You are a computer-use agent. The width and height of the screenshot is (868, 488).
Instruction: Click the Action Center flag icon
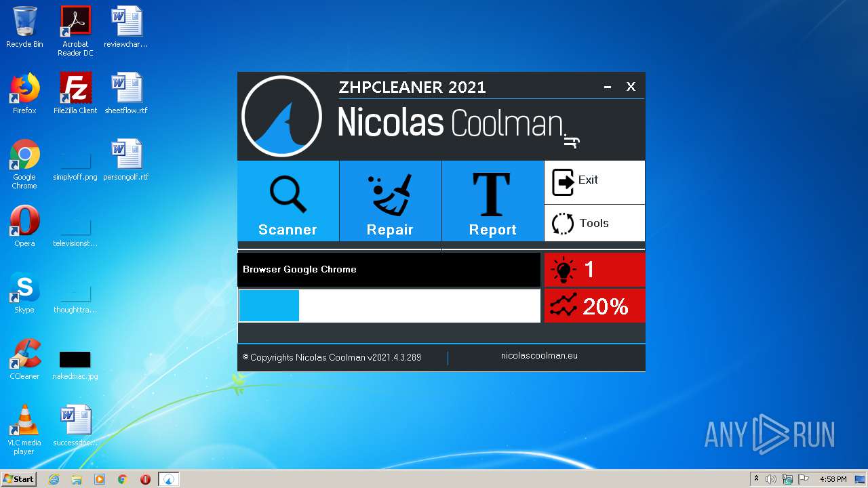point(803,479)
